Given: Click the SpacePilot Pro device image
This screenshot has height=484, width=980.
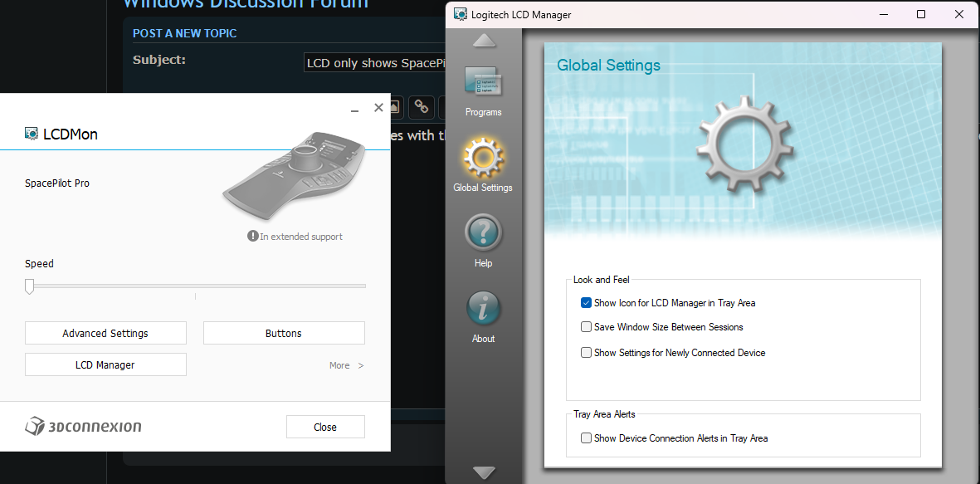Looking at the screenshot, I should [x=295, y=174].
